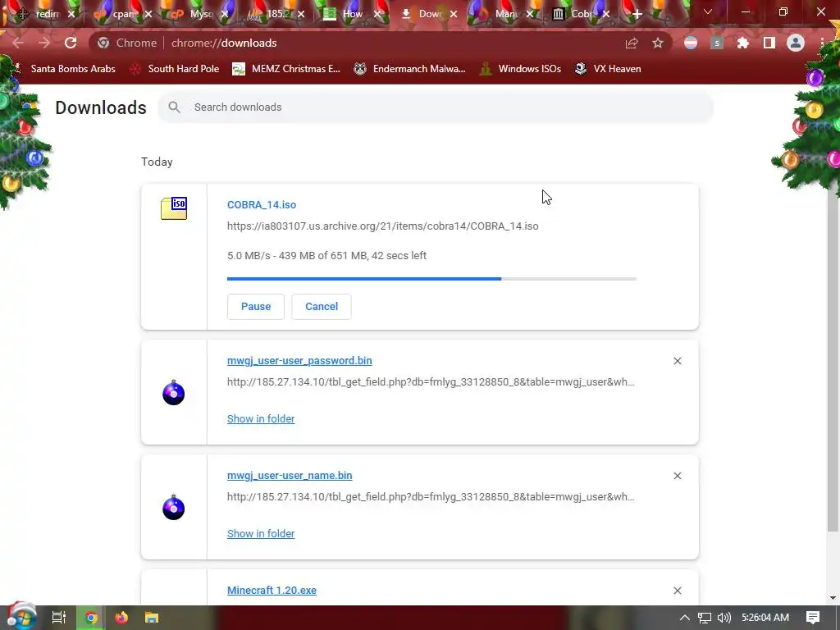The image size is (840, 630).
Task: Open the notification center icon
Action: click(x=813, y=618)
